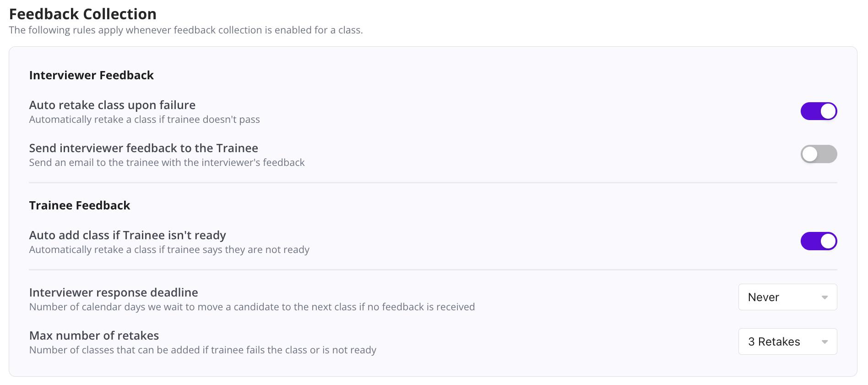Viewport: 868px width, 385px height.
Task: Click the 'Send interviewer feedback to the Trainee' label
Action: tap(144, 148)
